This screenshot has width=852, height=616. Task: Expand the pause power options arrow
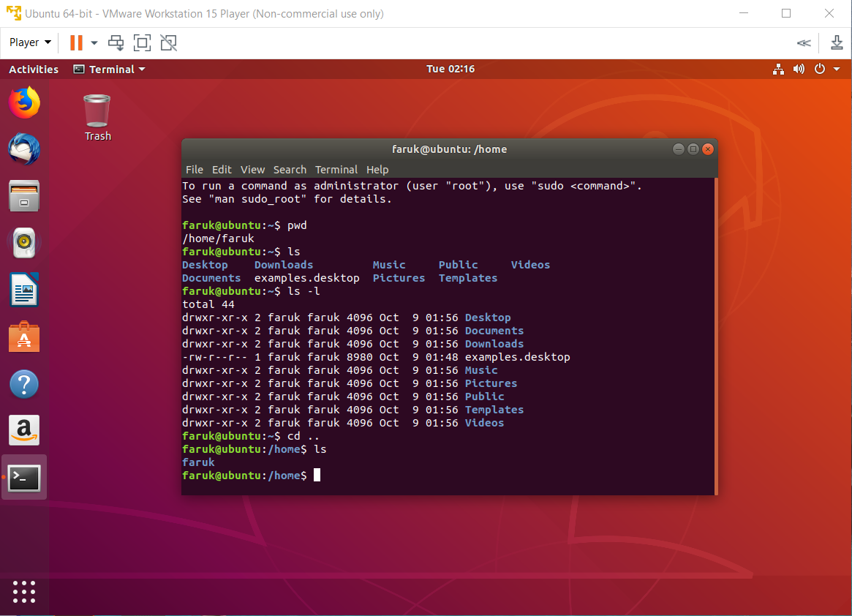pos(94,42)
